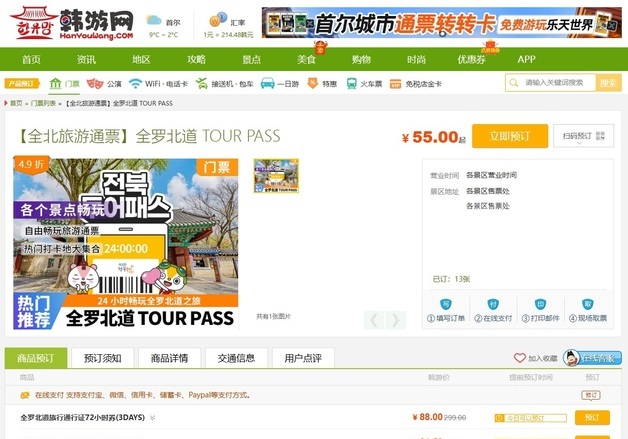Open 攻略 in the green navigation bar
The width and height of the screenshot is (628, 439).
[196, 59]
